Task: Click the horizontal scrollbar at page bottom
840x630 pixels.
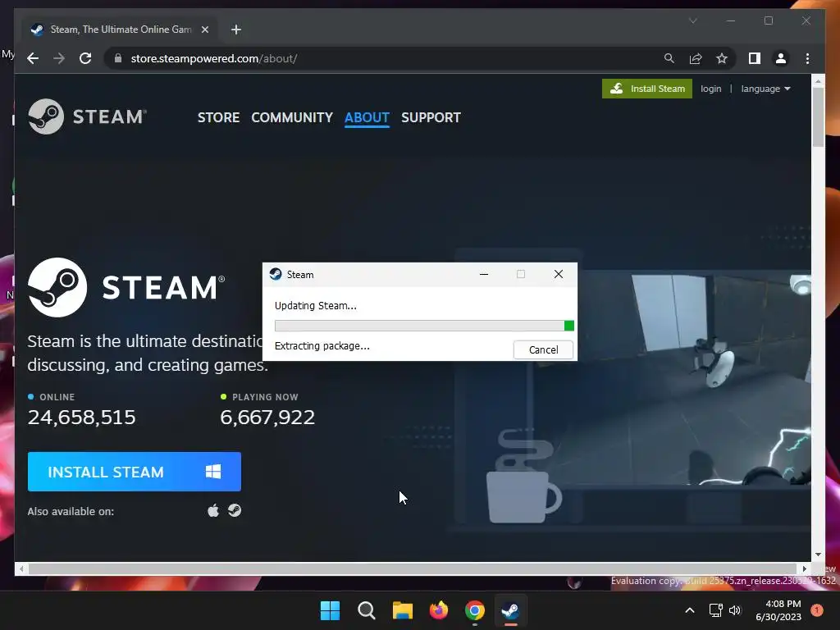Action: pyautogui.click(x=413, y=568)
